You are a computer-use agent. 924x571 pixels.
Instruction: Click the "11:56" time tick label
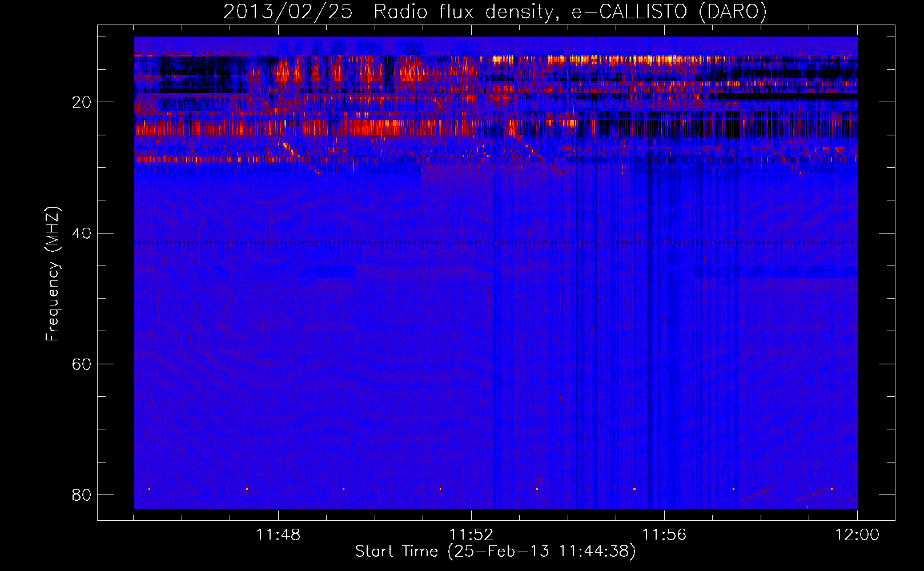coord(664,535)
